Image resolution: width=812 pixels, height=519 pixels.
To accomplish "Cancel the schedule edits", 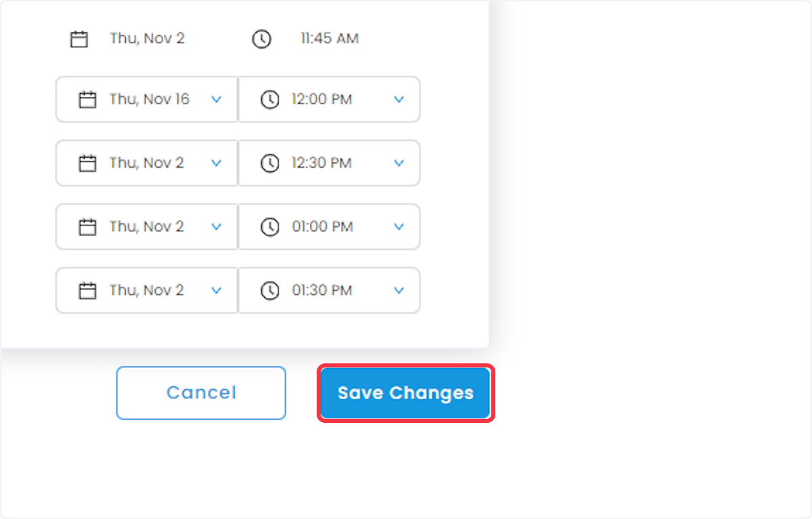I will pos(201,393).
